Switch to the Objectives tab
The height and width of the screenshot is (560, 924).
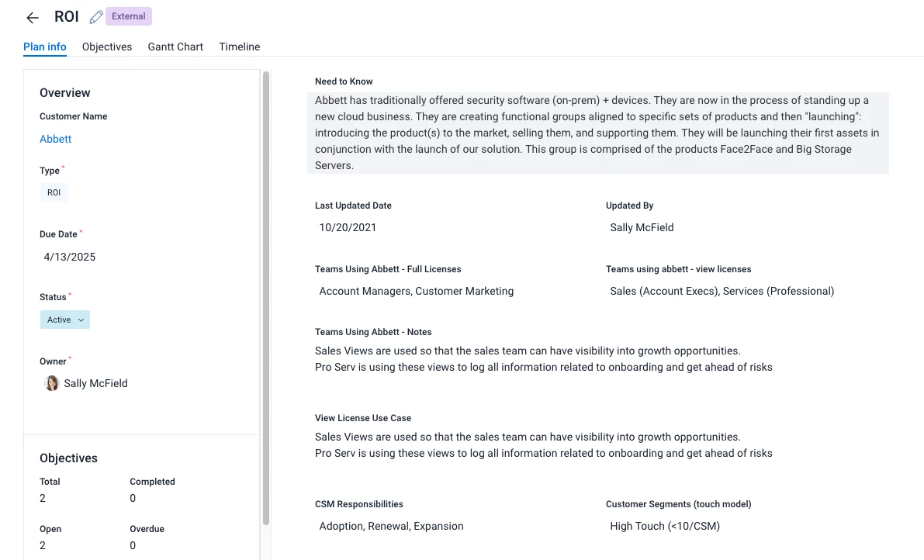pyautogui.click(x=106, y=47)
